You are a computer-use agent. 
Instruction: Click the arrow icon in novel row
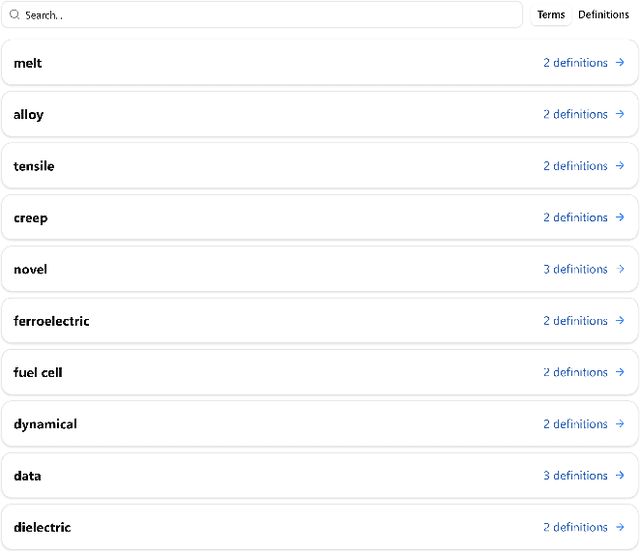point(620,269)
